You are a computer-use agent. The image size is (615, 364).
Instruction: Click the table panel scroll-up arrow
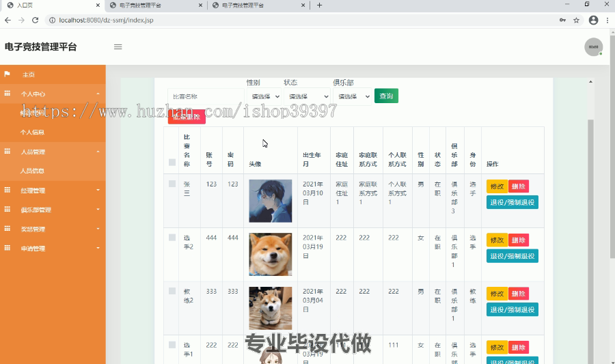click(590, 81)
